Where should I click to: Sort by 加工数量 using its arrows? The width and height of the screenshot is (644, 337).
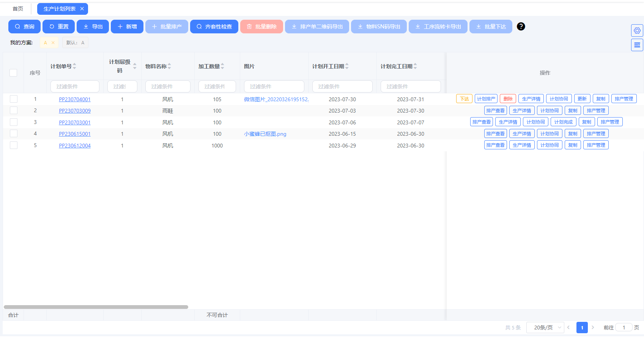click(223, 66)
